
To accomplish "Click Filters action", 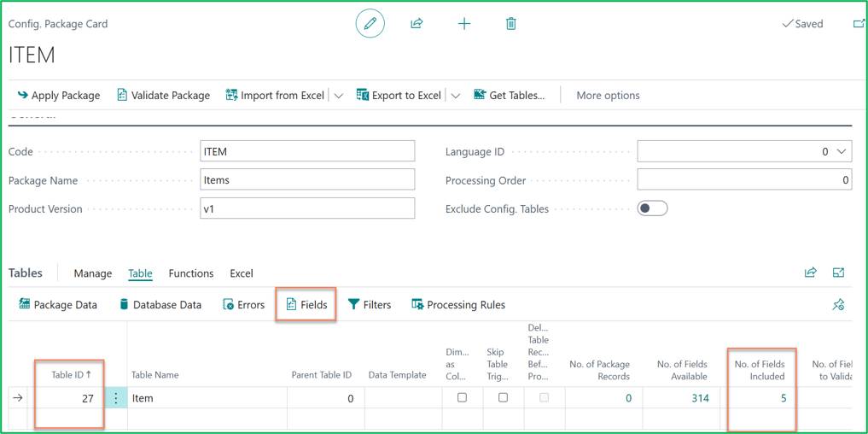I will point(370,304).
